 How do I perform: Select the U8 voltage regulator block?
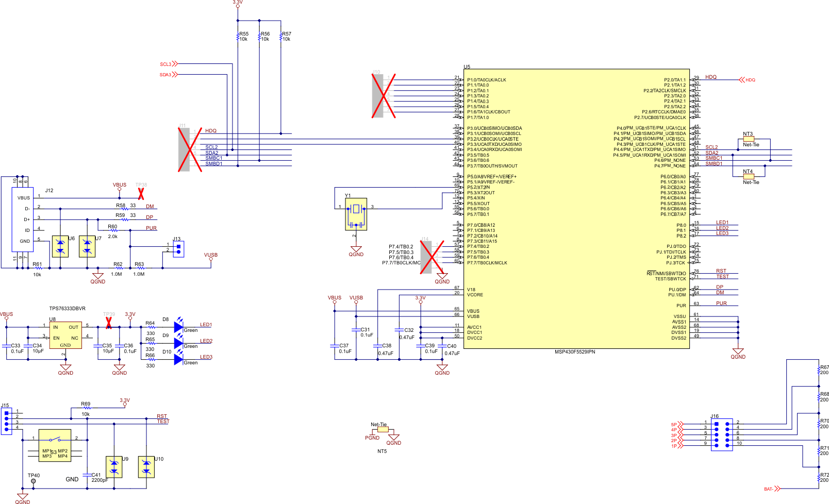pyautogui.click(x=65, y=335)
